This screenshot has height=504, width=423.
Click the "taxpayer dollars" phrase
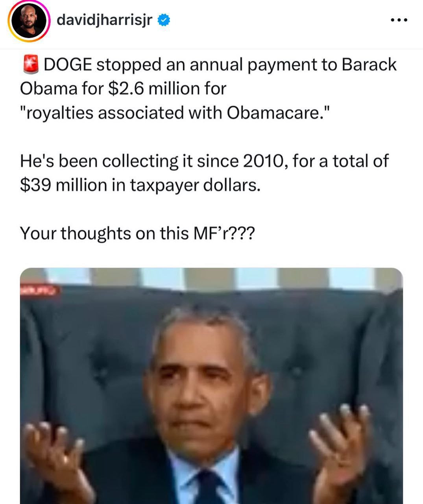click(195, 185)
